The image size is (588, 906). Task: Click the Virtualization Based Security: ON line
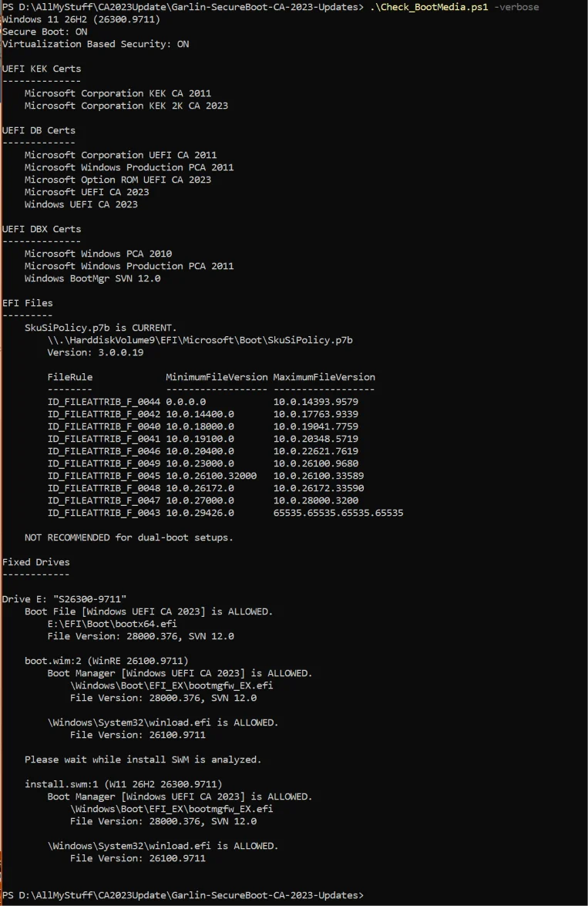tap(96, 44)
